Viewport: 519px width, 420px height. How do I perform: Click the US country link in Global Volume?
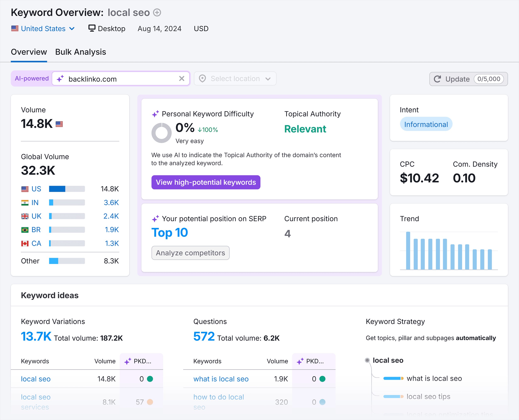pos(36,189)
